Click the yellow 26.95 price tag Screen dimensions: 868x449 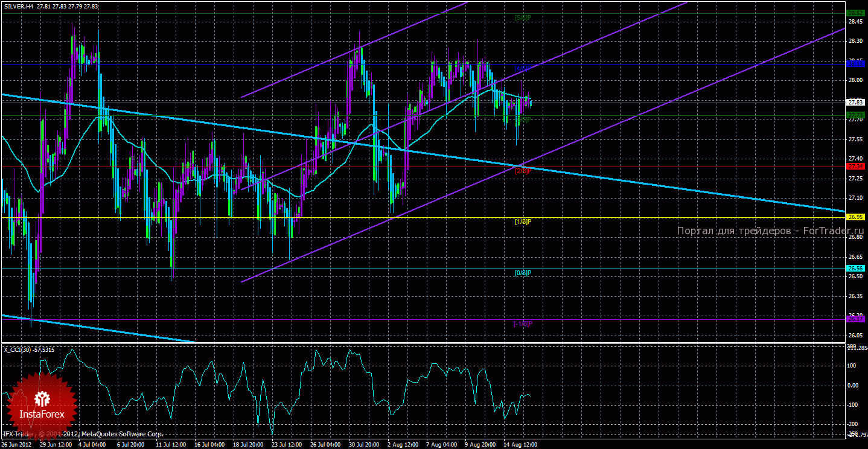pyautogui.click(x=855, y=217)
